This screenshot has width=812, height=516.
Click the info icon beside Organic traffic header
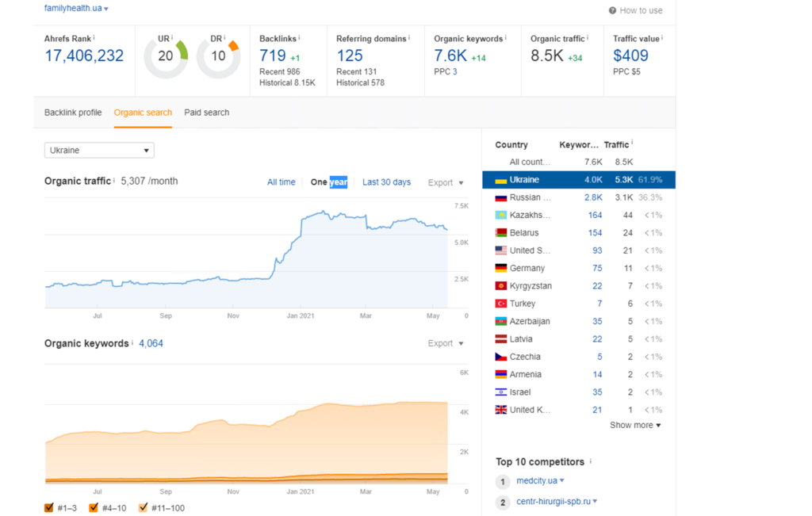(588, 37)
